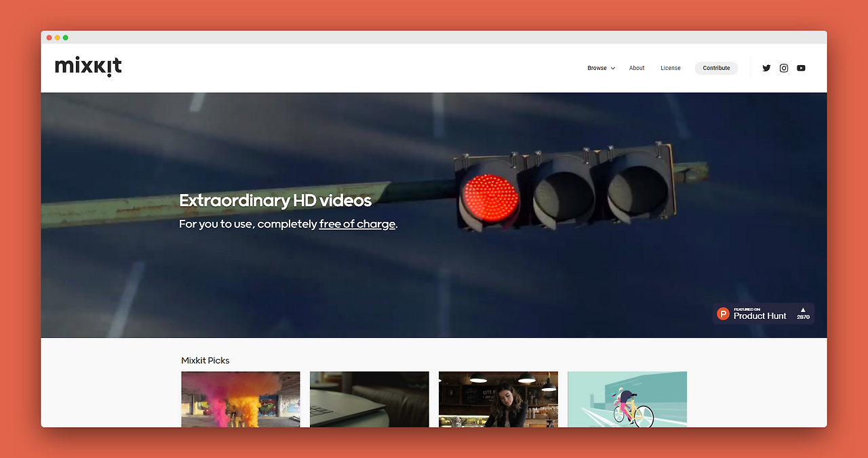Screen dimensions: 868x458
Task: Open the About page
Action: click(637, 68)
